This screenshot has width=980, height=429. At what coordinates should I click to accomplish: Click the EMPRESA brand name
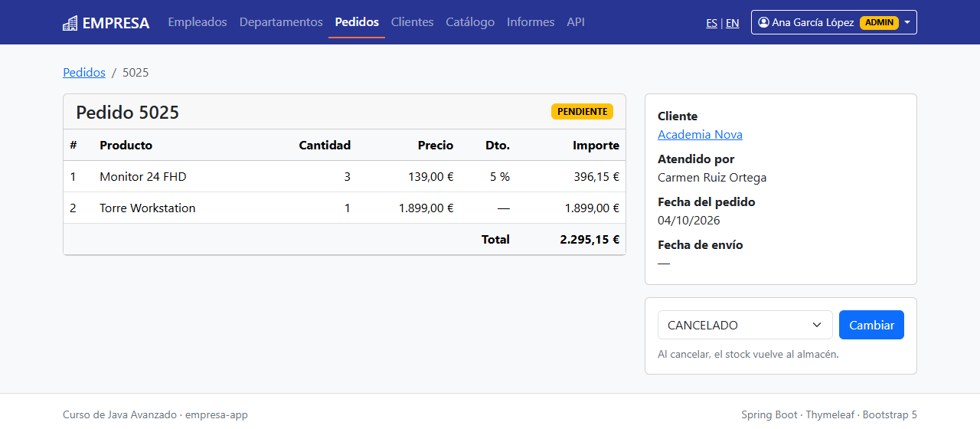click(x=116, y=23)
